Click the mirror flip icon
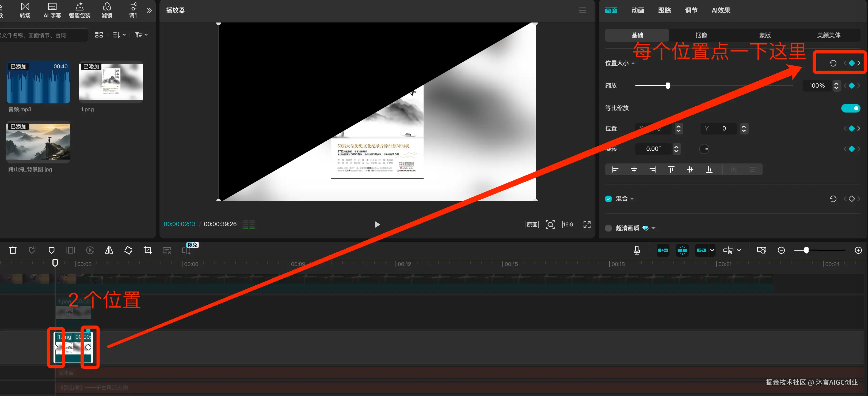Viewport: 868px width, 396px height. click(x=109, y=250)
